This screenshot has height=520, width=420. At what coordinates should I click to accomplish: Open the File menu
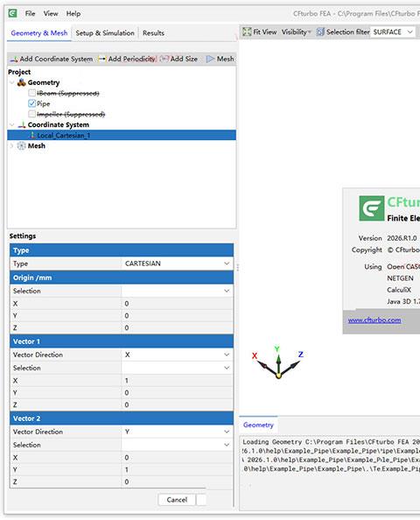[30, 14]
